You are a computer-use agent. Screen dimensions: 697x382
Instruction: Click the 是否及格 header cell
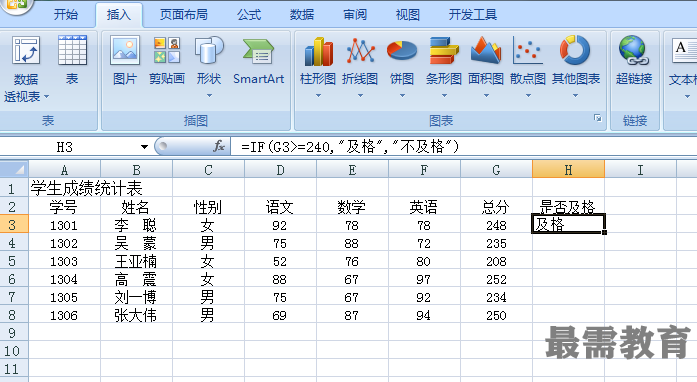pyautogui.click(x=568, y=206)
